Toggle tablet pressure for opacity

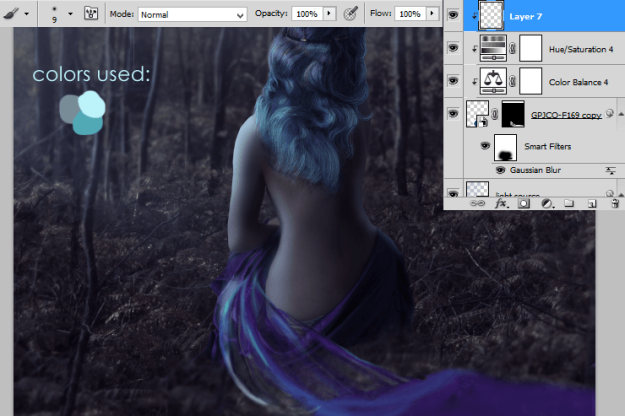point(351,14)
